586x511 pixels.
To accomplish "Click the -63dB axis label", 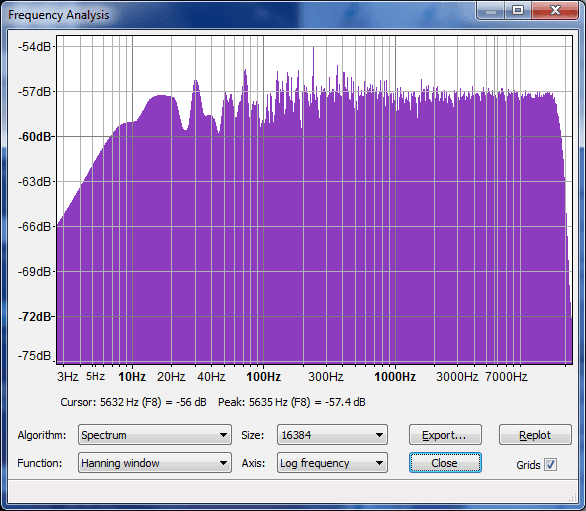I will pyautogui.click(x=34, y=182).
